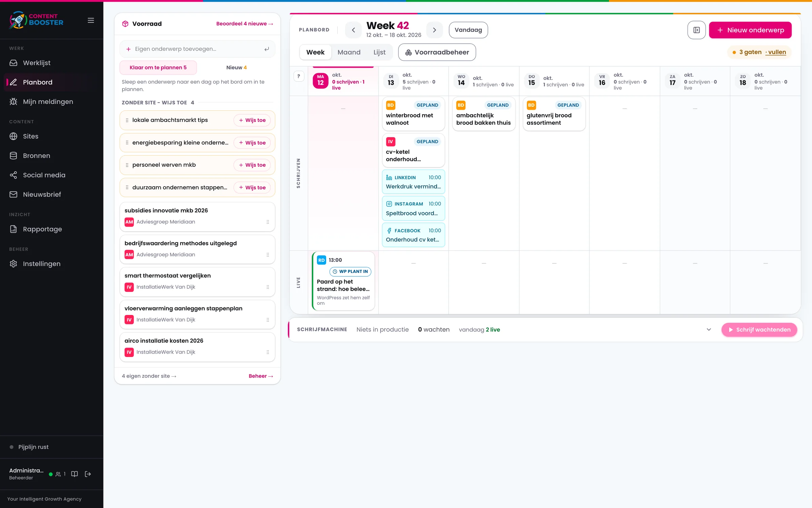
Task: Switch to the Maand view tab
Action: (x=349, y=52)
